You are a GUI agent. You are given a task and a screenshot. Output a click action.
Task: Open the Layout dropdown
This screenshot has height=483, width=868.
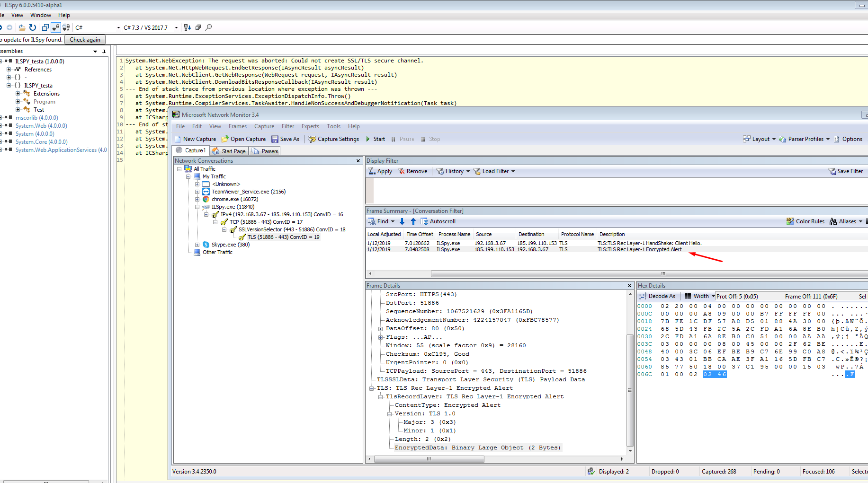[759, 139]
